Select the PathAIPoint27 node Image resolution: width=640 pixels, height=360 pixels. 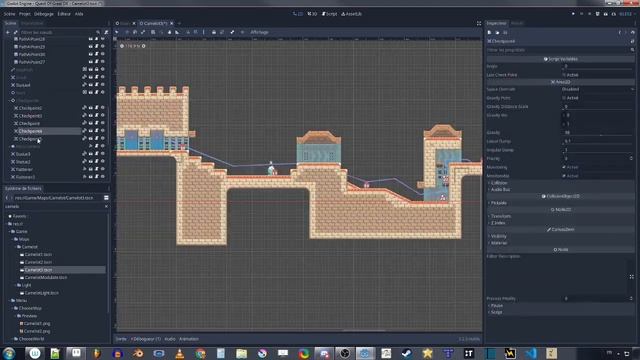coord(32,62)
